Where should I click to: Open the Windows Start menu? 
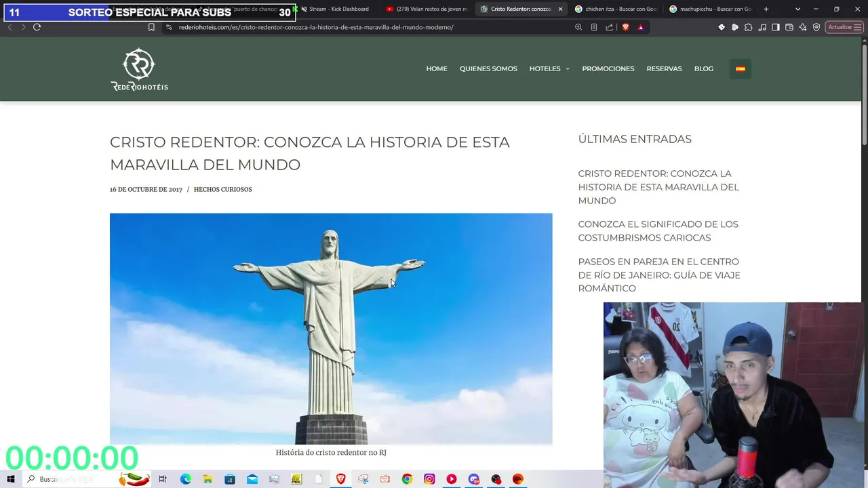[x=10, y=479]
